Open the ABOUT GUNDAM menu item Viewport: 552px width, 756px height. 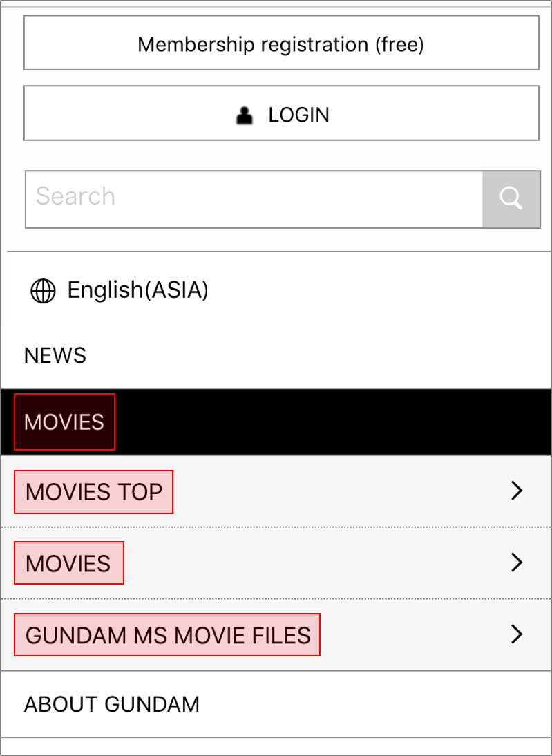pyautogui.click(x=112, y=704)
